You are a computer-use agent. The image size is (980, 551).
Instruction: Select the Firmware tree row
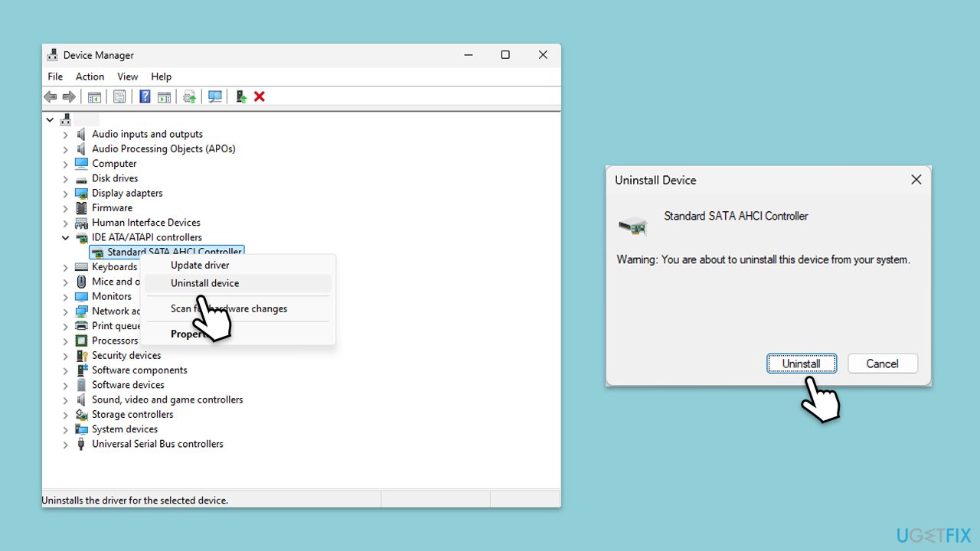pos(112,208)
